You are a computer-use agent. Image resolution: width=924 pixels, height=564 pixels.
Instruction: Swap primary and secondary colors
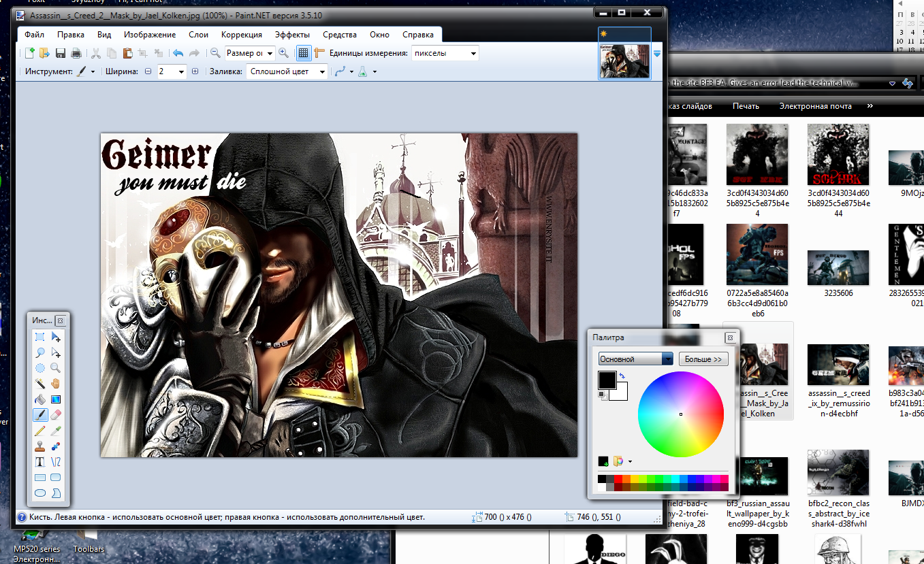pos(622,376)
